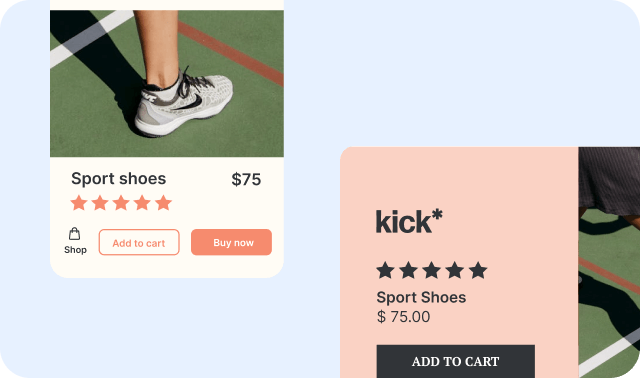The image size is (640, 378).
Task: Select the fourth orange rating star
Action: pyautogui.click(x=142, y=203)
